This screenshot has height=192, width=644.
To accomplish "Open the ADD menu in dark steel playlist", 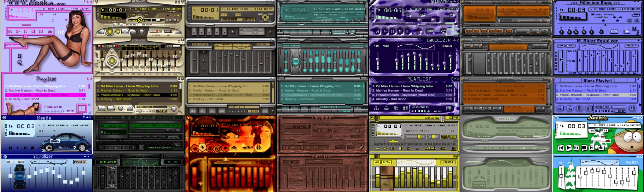I will pyautogui.click(x=193, y=111).
